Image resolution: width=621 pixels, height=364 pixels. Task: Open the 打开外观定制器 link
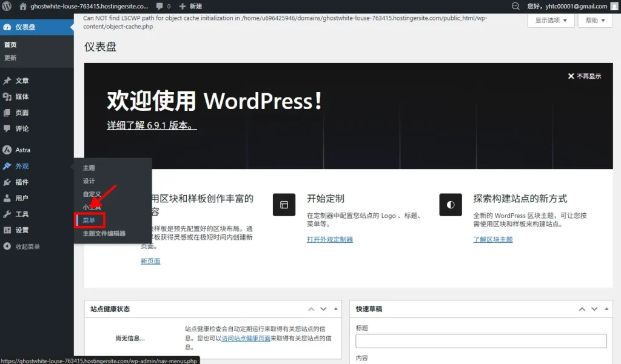click(x=330, y=239)
